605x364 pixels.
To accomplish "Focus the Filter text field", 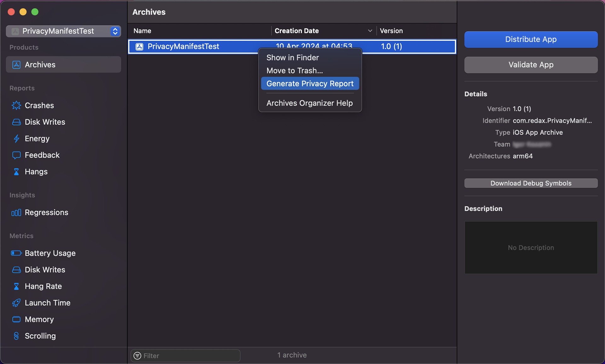I will tap(186, 355).
